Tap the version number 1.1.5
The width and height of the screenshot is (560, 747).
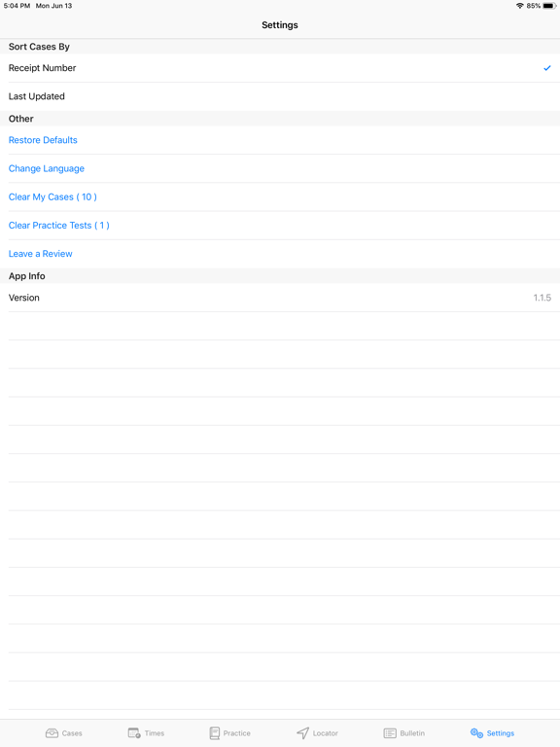pyautogui.click(x=542, y=298)
